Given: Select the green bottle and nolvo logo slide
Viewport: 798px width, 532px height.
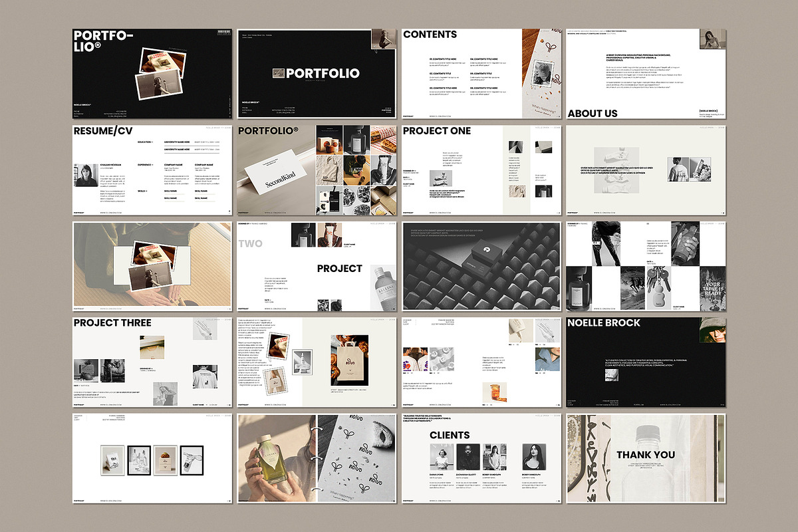Looking at the screenshot, I should (317, 459).
